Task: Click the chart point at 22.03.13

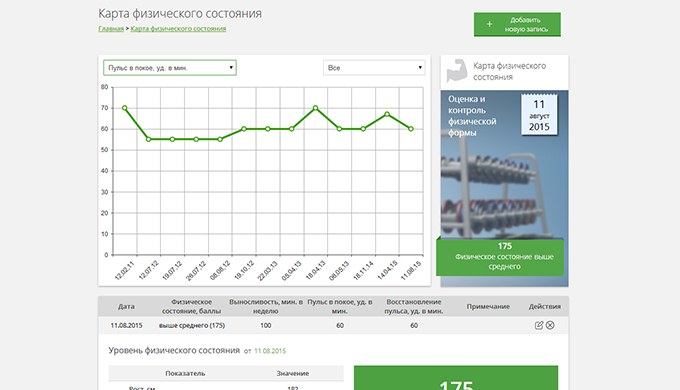Action: (x=268, y=129)
